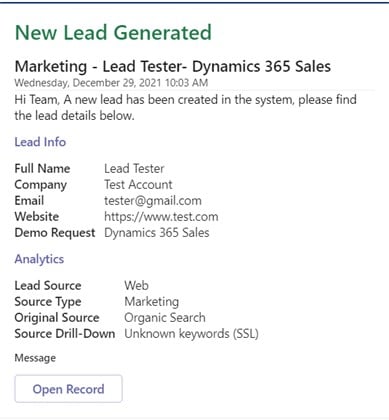The image size is (389, 420).
Task: Select the Lead Info section header
Action: [40, 142]
